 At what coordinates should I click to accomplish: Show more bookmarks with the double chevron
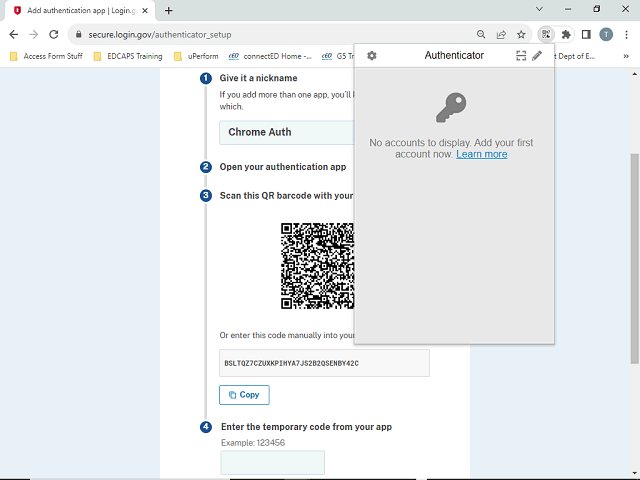[626, 56]
